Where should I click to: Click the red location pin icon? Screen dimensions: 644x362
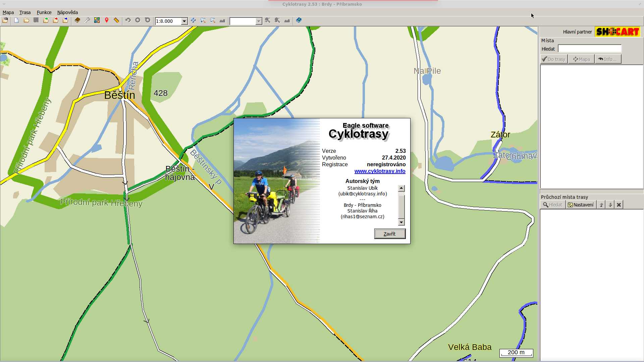[107, 20]
